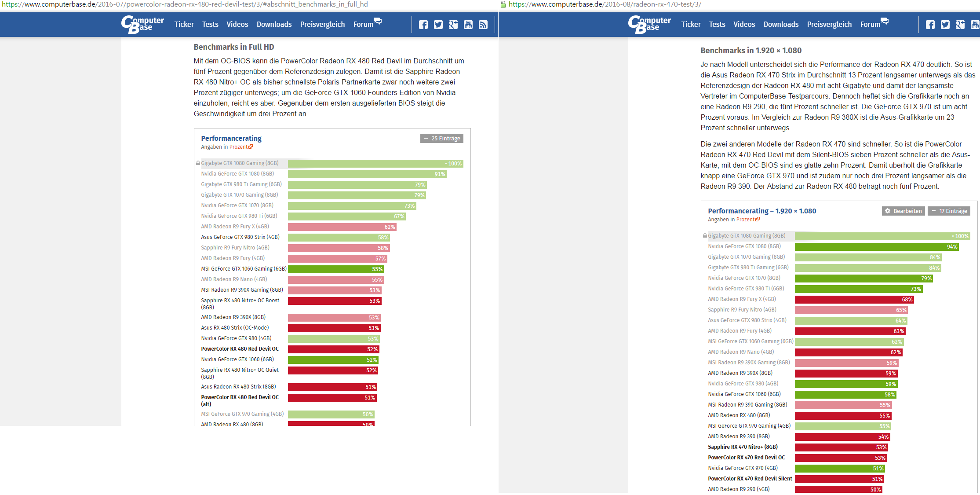
Task: Click Facebook icon in right page header
Action: point(930,25)
